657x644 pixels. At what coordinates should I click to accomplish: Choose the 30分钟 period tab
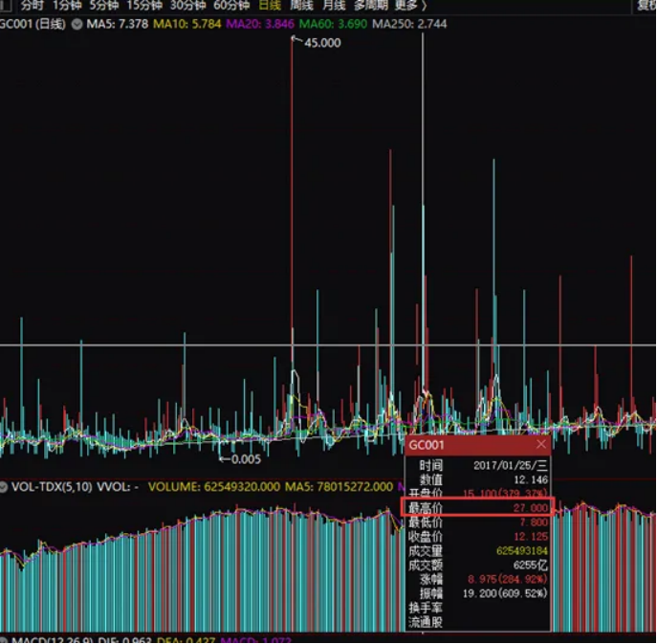(x=188, y=5)
